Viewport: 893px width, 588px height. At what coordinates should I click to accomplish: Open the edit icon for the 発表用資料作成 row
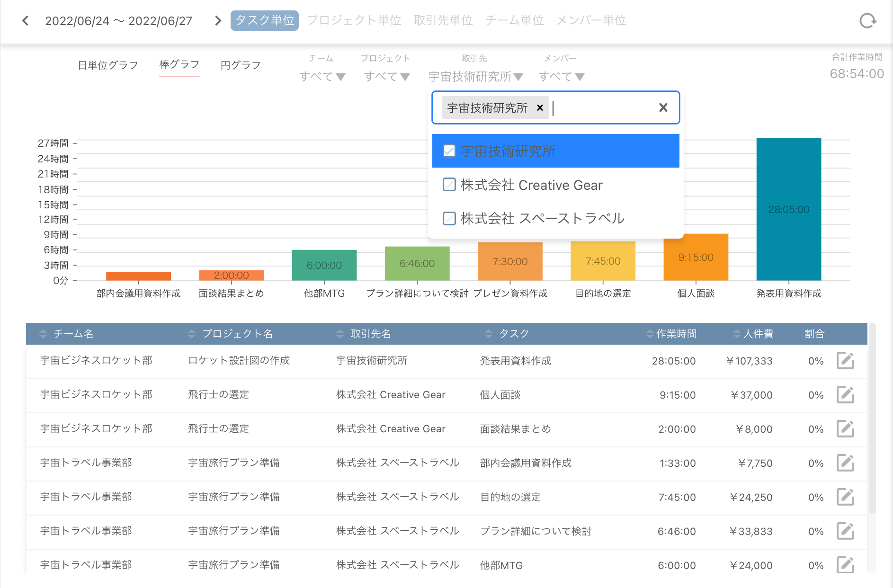(846, 361)
